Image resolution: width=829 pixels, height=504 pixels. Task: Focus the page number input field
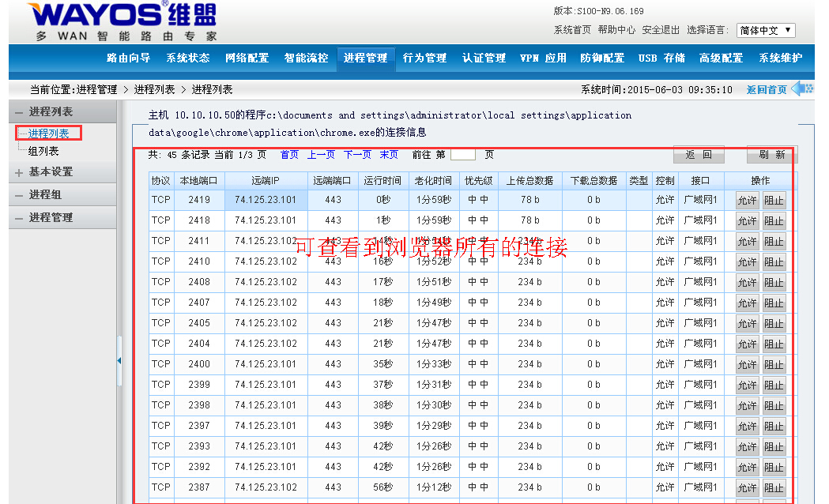462,155
